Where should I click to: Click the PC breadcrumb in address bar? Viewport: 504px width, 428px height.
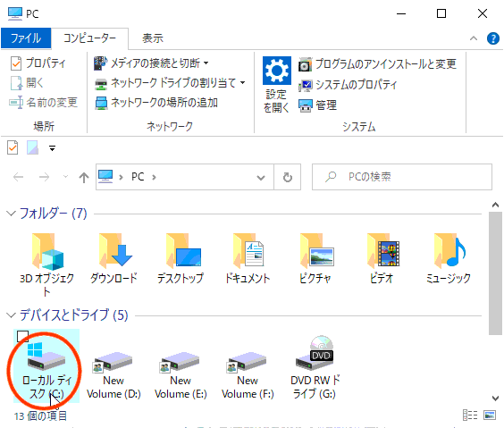138,177
